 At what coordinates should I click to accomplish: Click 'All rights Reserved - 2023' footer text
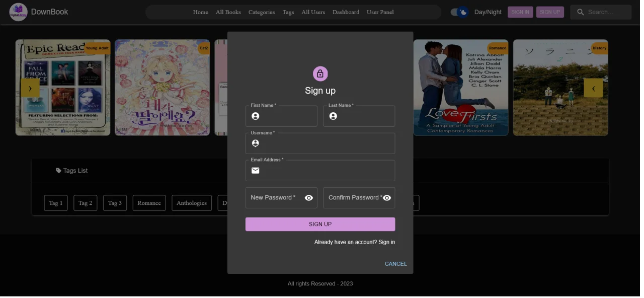[x=320, y=284]
